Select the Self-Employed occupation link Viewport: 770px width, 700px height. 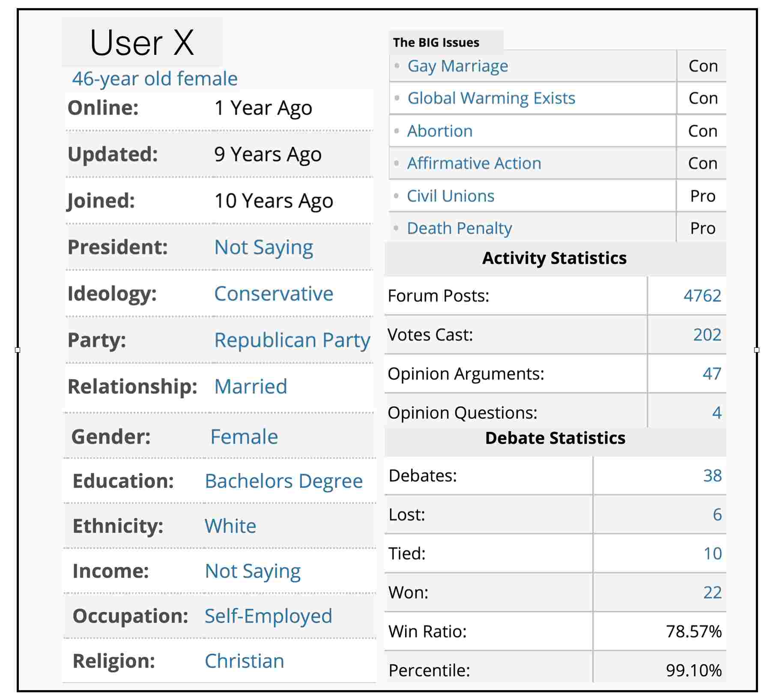click(268, 616)
